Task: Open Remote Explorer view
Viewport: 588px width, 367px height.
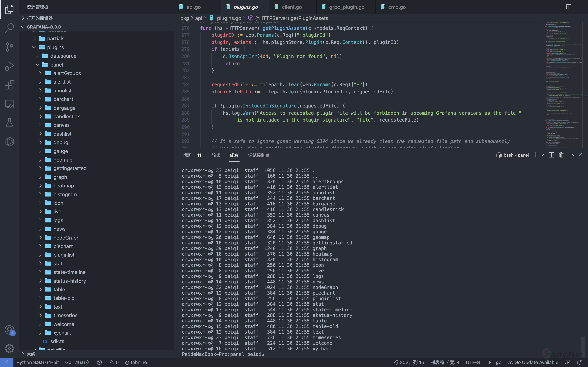Action: (x=9, y=104)
